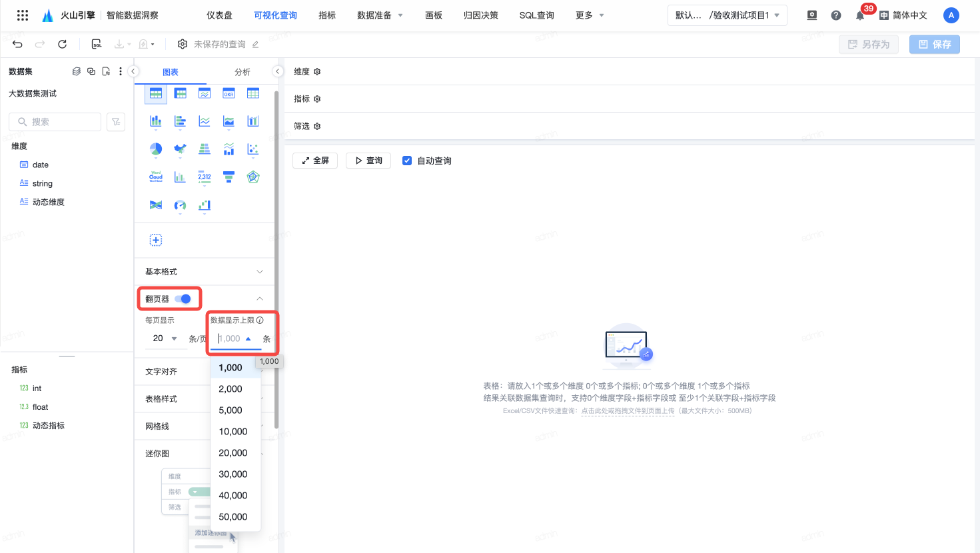Click the dataset field 搜索 search box

coord(55,122)
